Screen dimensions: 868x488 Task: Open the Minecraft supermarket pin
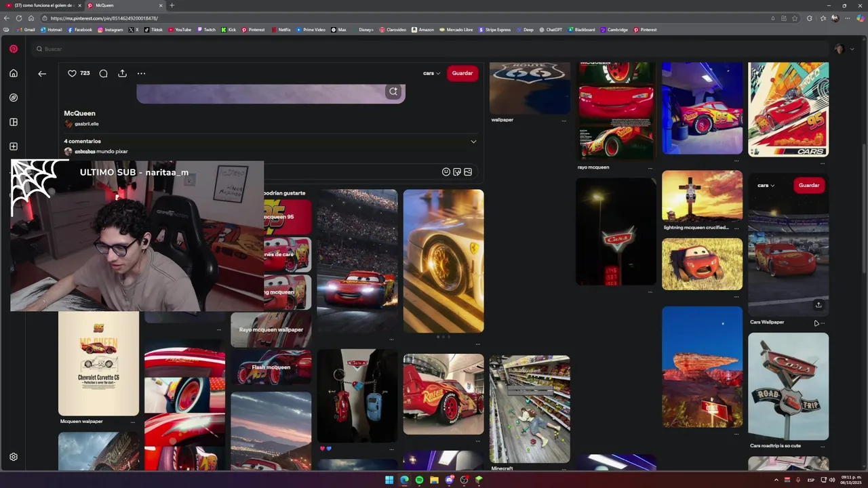530,409
